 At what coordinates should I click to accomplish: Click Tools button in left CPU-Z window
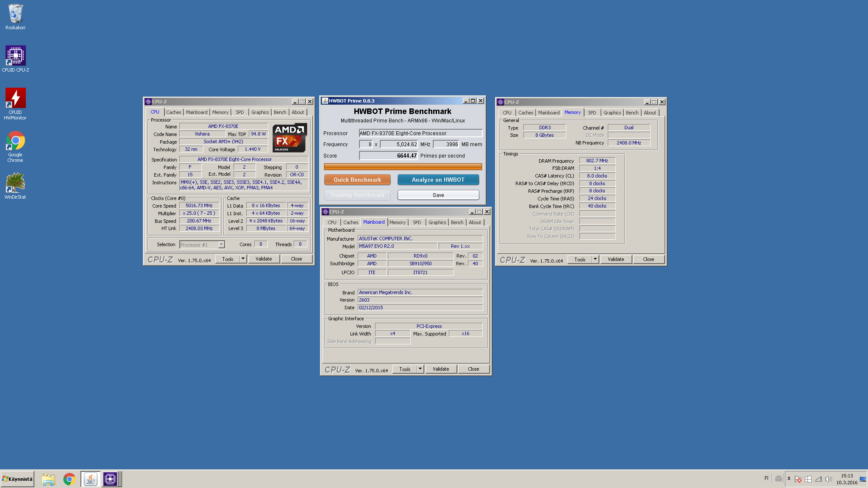pos(228,259)
